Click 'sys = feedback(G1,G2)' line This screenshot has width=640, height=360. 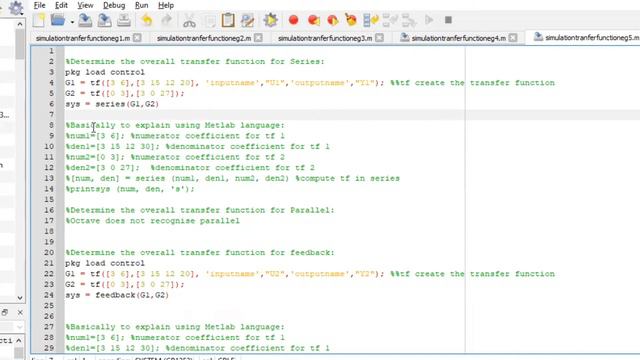(117, 295)
